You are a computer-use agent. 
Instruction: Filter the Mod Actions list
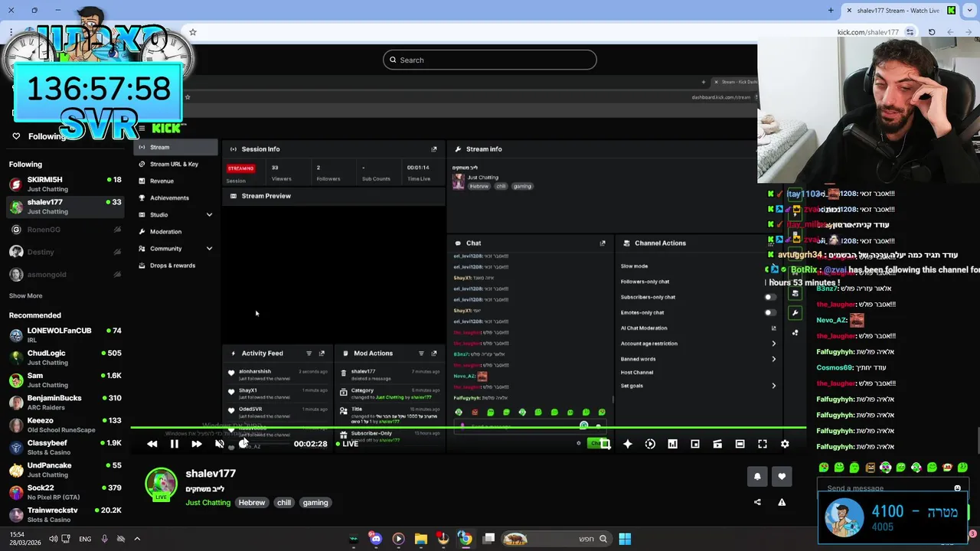tap(421, 354)
